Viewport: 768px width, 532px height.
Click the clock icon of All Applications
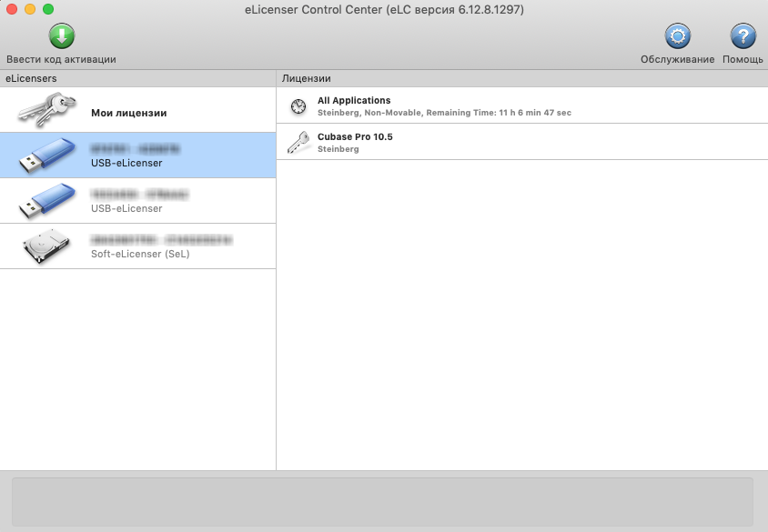pos(298,106)
